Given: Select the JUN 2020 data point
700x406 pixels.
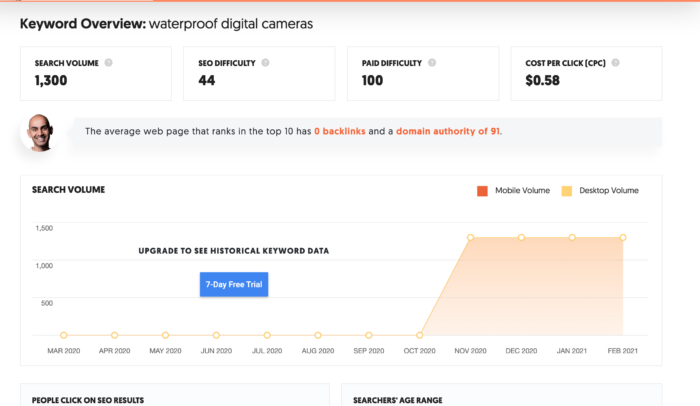Looking at the screenshot, I should pyautogui.click(x=216, y=335).
